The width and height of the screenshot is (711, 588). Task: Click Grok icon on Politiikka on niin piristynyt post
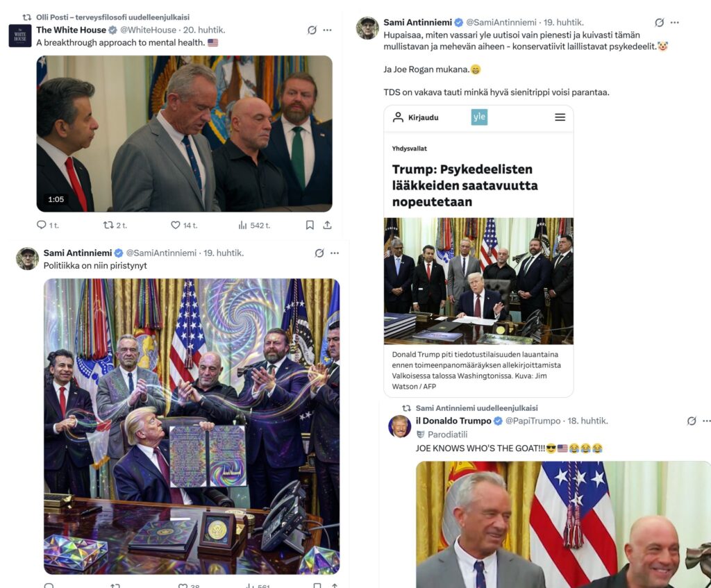tap(319, 253)
